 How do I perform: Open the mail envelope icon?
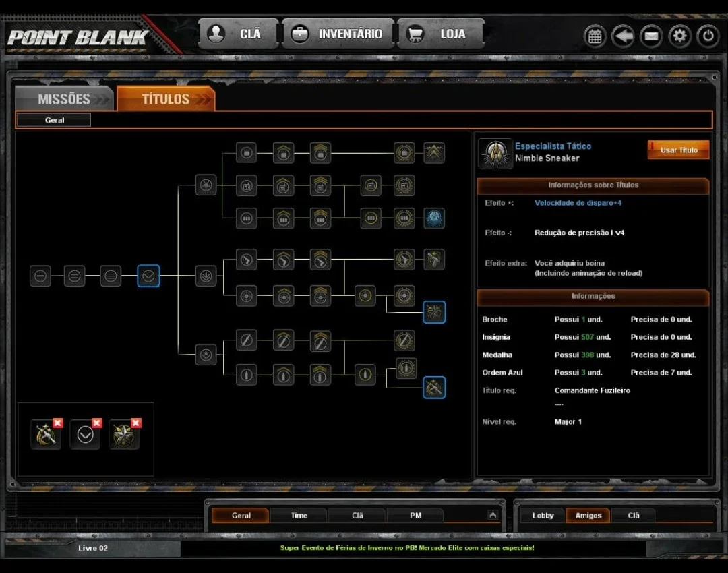(x=651, y=36)
